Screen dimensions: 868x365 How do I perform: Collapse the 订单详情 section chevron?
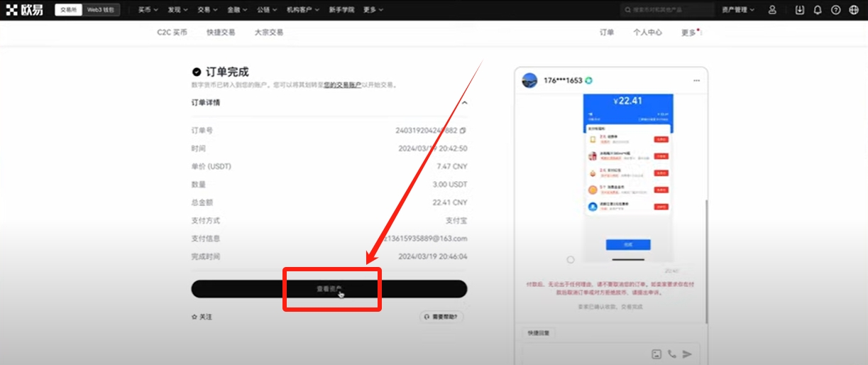(x=464, y=103)
